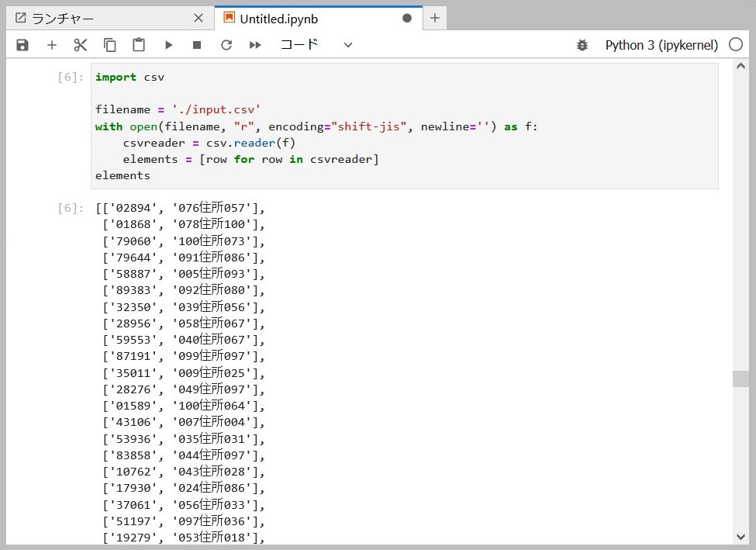Image resolution: width=756 pixels, height=550 pixels.
Task: Paste cell from the clipboard icon
Action: [139, 44]
